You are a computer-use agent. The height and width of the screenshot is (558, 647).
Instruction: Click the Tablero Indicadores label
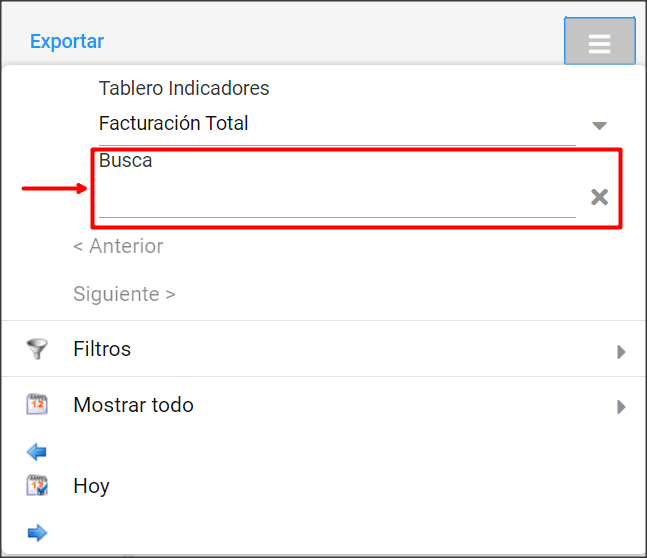(184, 88)
